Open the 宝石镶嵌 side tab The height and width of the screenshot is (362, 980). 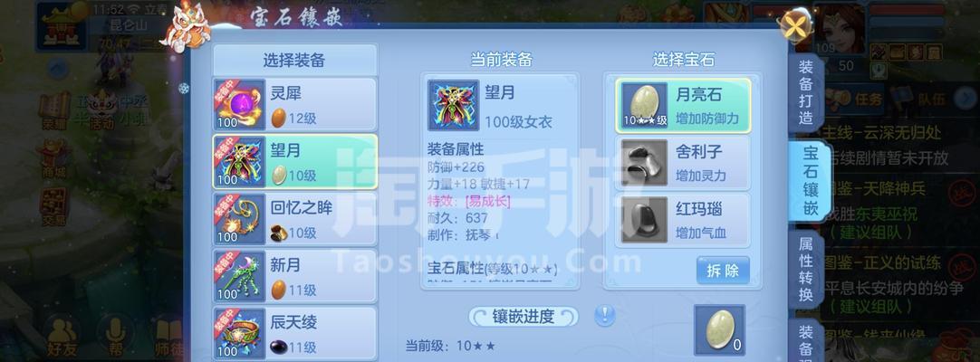[810, 182]
